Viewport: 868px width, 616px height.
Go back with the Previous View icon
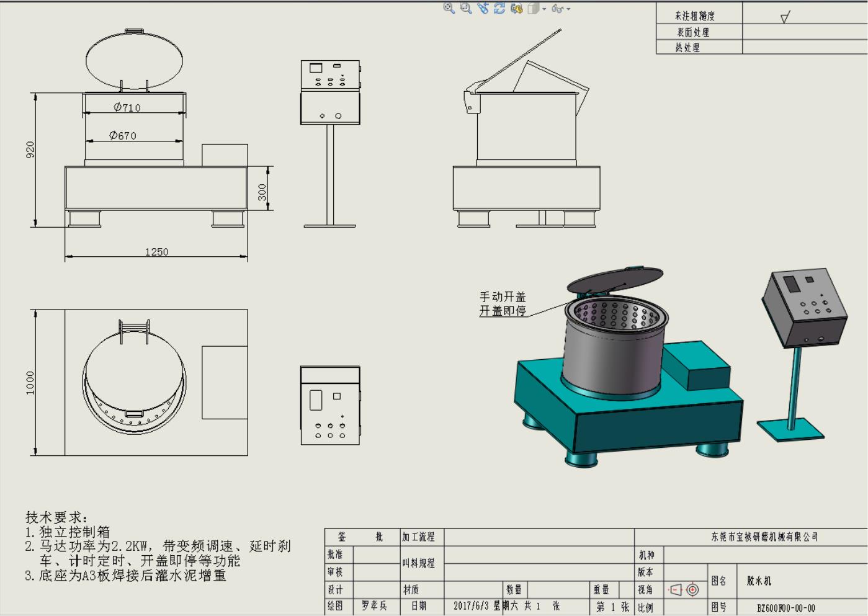(x=483, y=8)
